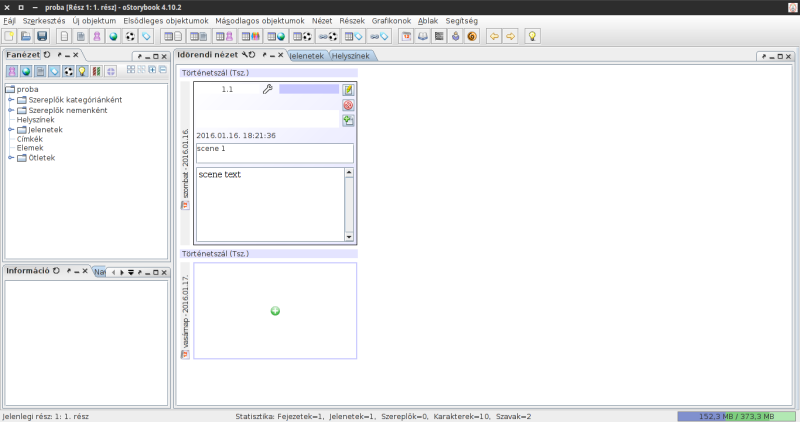800x422 pixels.
Task: Open the Szerkesztés menu
Action: point(44,21)
